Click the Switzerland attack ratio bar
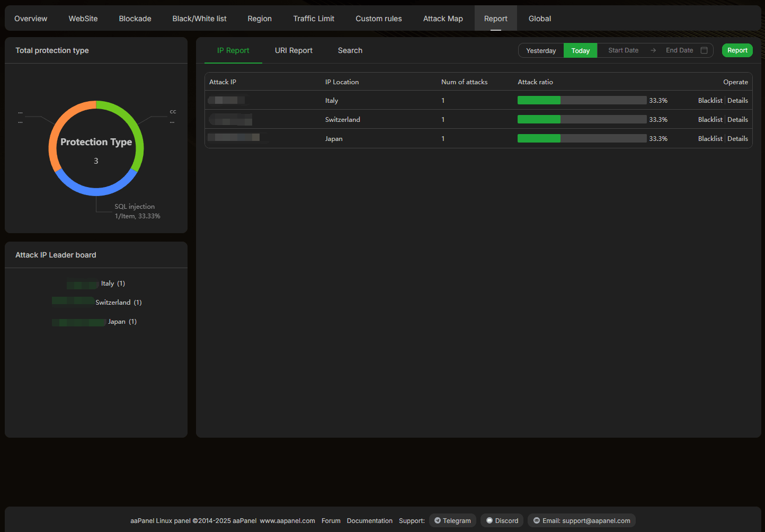Screen dimensions: 765x532 pos(582,120)
